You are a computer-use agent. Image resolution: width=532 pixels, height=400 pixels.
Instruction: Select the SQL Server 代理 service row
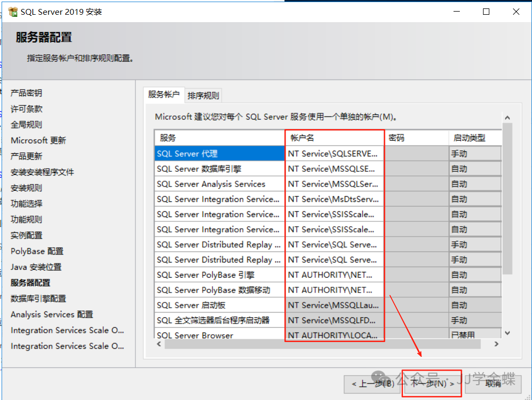(220, 153)
